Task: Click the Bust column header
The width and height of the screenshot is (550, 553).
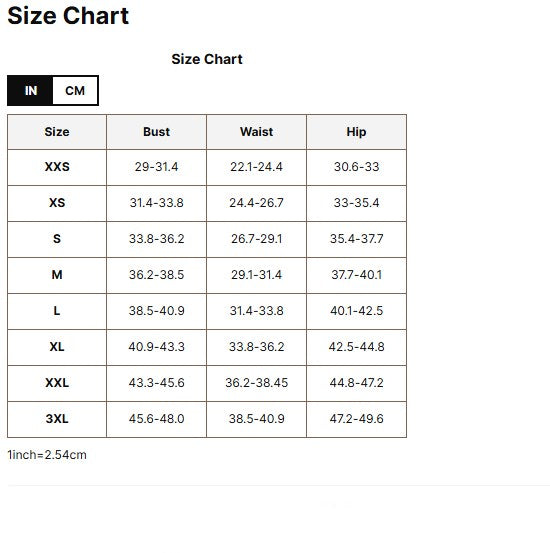Action: pyautogui.click(x=156, y=132)
